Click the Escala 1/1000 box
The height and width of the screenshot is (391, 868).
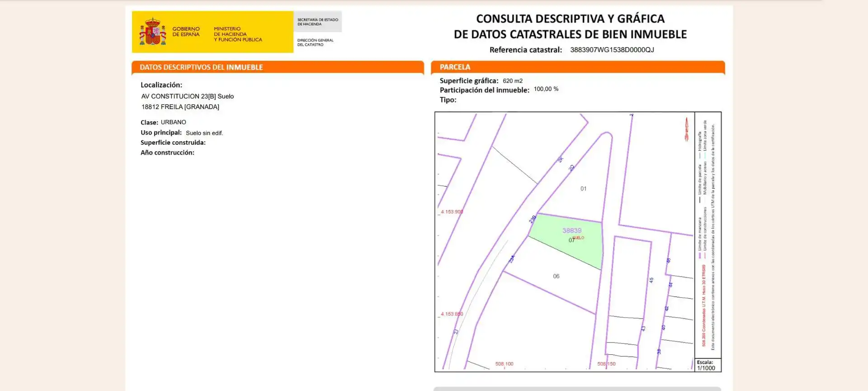[x=708, y=365]
